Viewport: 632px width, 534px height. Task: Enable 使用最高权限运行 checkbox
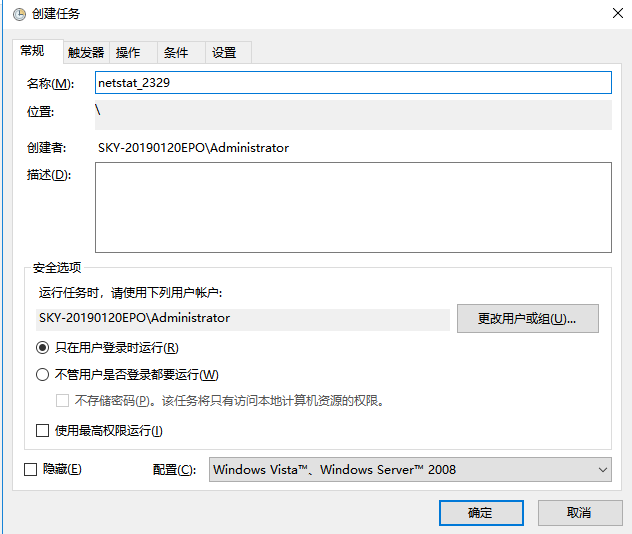(42, 430)
